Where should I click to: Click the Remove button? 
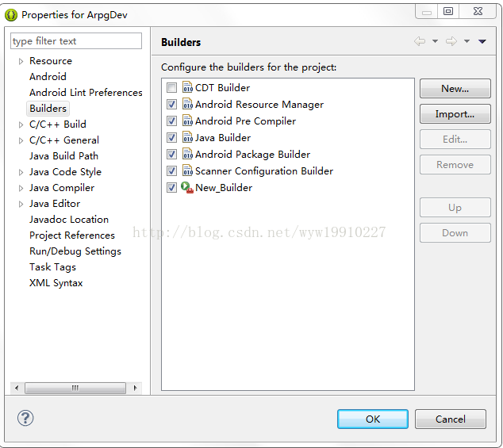(455, 165)
